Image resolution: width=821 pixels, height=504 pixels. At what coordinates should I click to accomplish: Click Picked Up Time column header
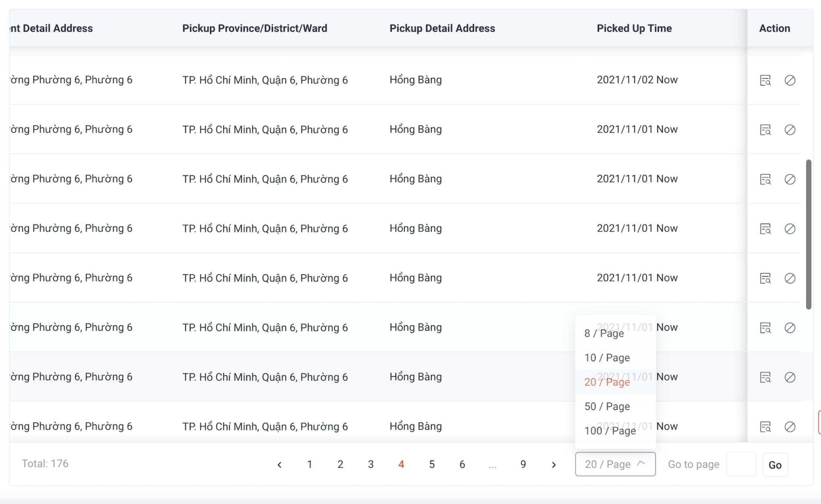pos(634,28)
